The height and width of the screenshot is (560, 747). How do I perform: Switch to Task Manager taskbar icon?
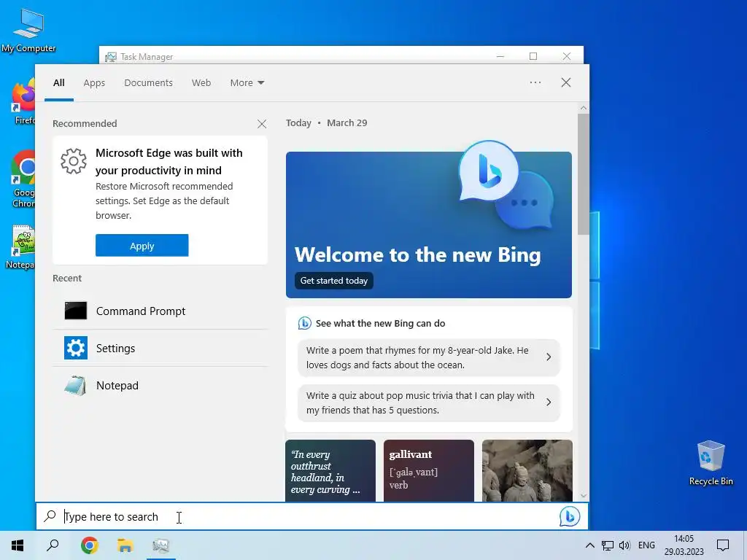(x=161, y=545)
